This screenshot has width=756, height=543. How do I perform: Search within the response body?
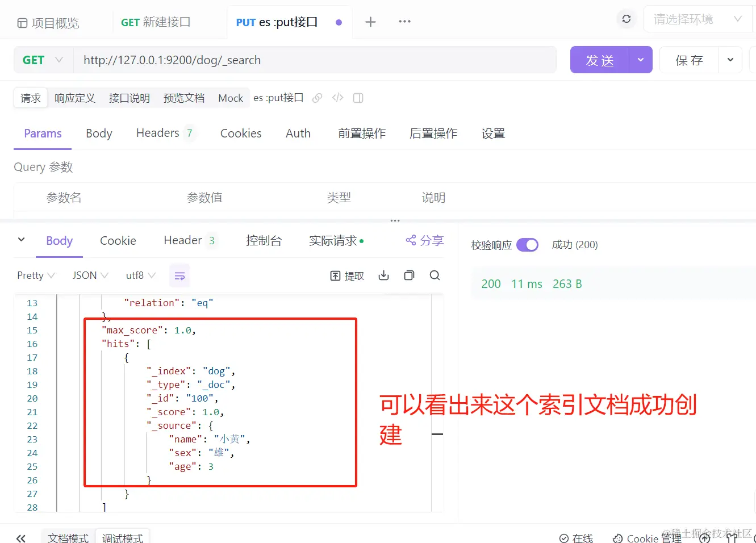435,275
